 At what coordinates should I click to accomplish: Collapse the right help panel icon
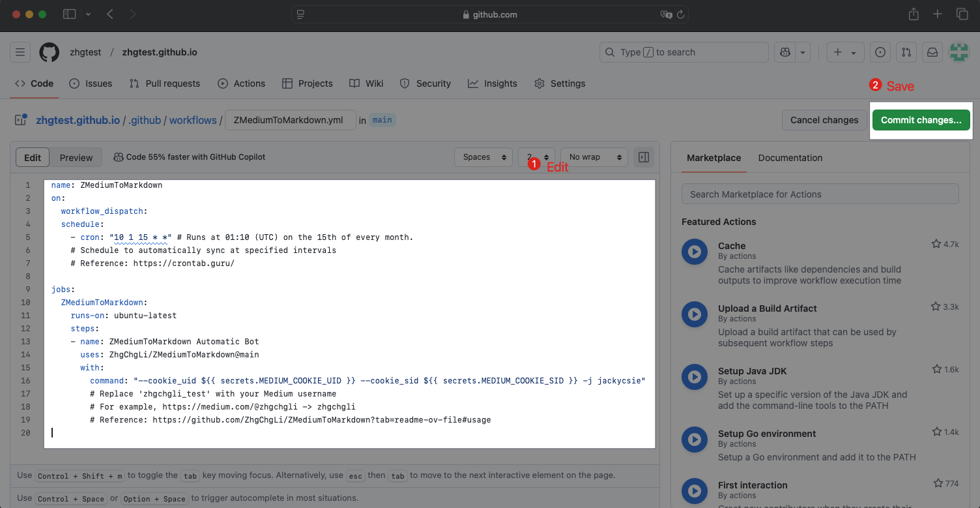click(x=644, y=157)
